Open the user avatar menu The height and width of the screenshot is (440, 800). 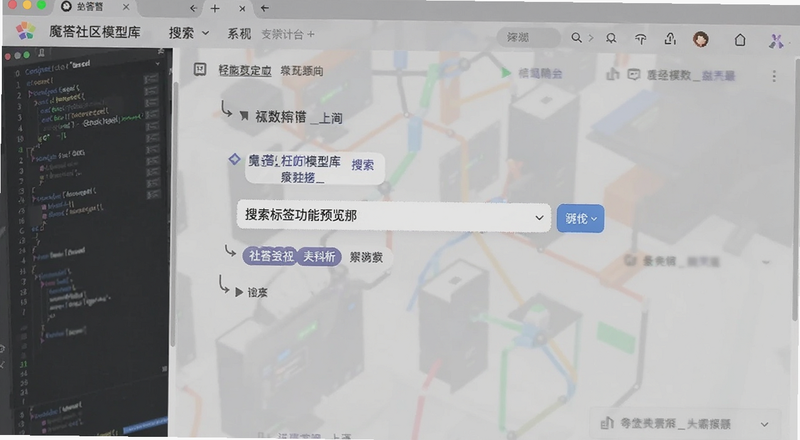click(701, 39)
